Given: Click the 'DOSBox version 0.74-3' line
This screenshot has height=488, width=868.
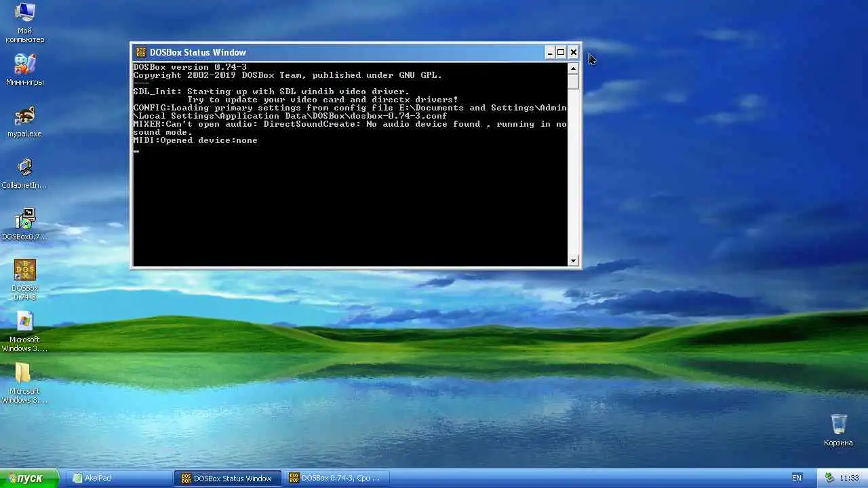Looking at the screenshot, I should tap(190, 67).
